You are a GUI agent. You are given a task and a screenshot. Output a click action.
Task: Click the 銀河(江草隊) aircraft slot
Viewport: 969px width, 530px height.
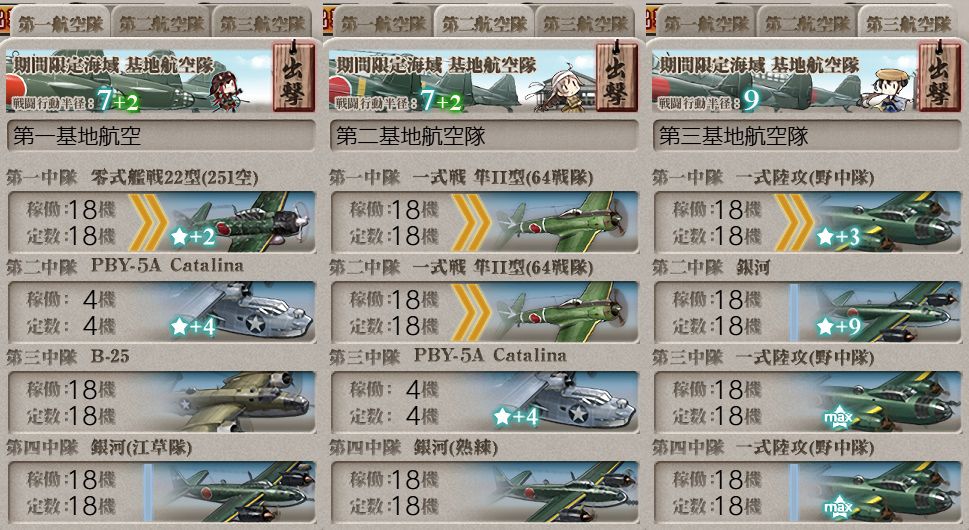tap(161, 492)
